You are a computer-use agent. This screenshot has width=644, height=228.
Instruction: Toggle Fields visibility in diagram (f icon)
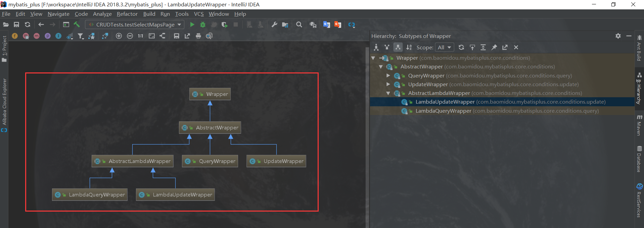[15, 36]
